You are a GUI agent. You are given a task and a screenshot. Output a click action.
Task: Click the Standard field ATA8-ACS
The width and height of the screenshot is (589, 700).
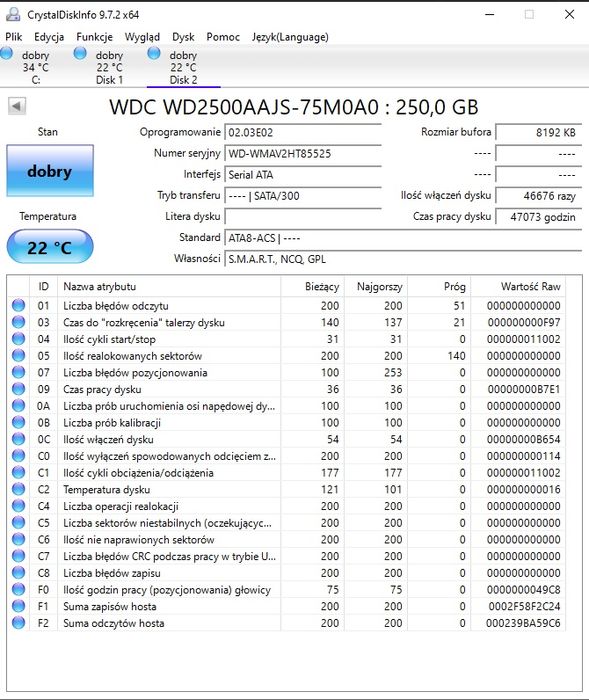403,238
